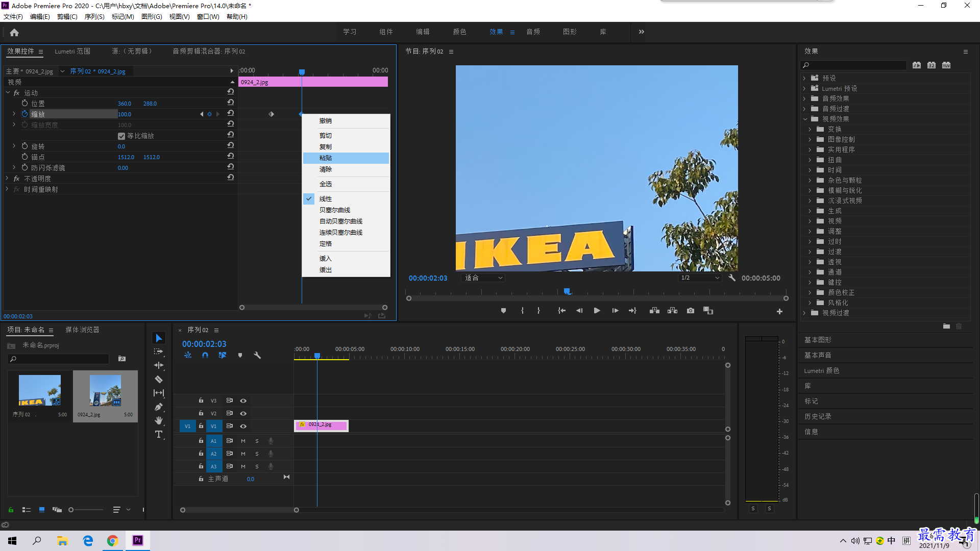Export frame with camera icon

point(690,311)
